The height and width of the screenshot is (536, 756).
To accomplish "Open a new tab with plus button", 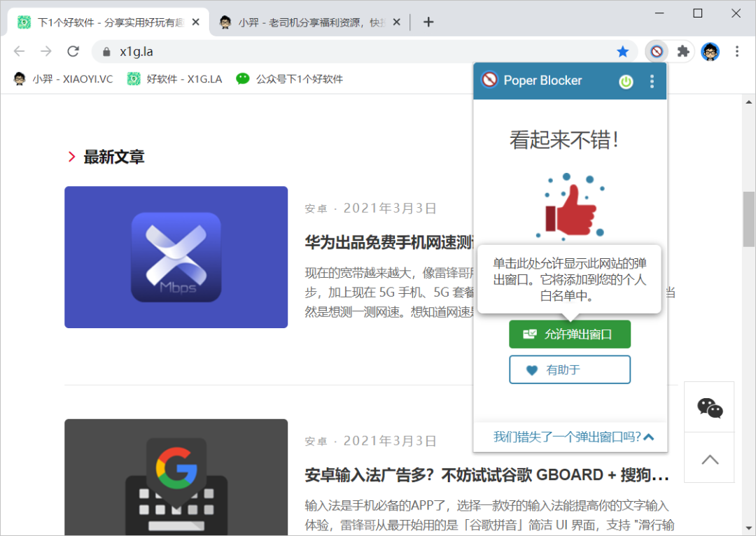I will (428, 22).
